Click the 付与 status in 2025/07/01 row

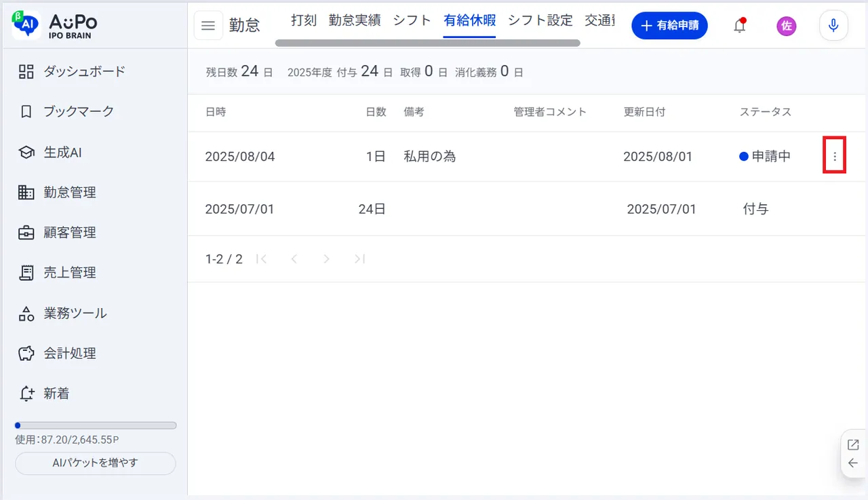tap(756, 209)
